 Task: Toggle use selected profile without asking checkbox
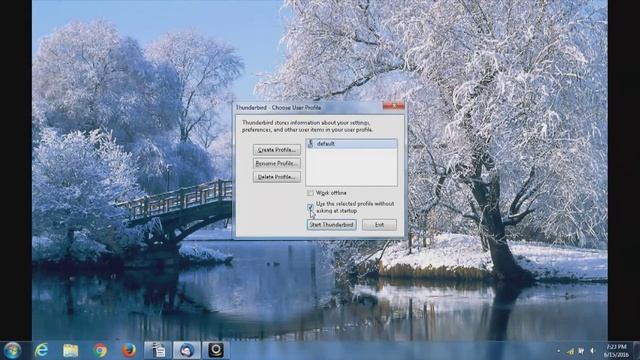[x=310, y=207]
